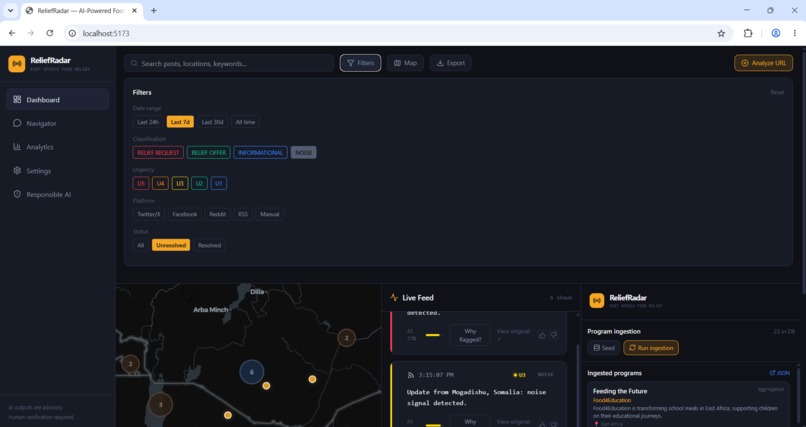The height and width of the screenshot is (427, 806).
Task: Filter by Manual platform
Action: click(x=269, y=214)
